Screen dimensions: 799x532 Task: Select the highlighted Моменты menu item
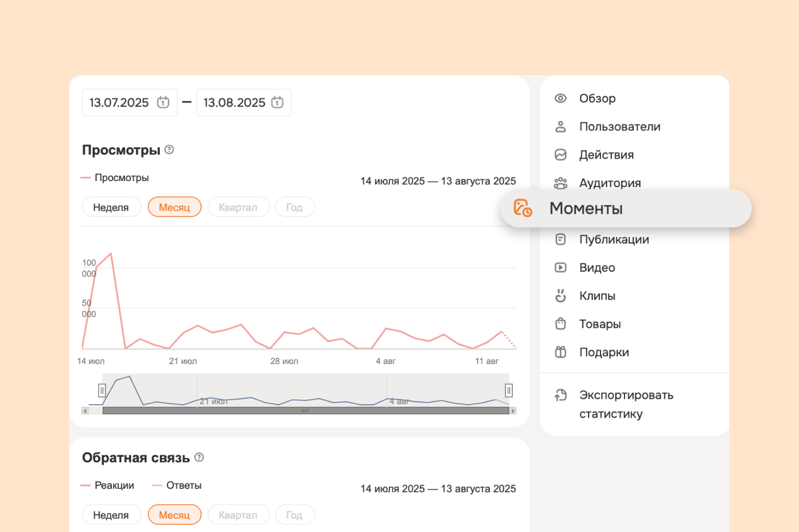coord(626,208)
